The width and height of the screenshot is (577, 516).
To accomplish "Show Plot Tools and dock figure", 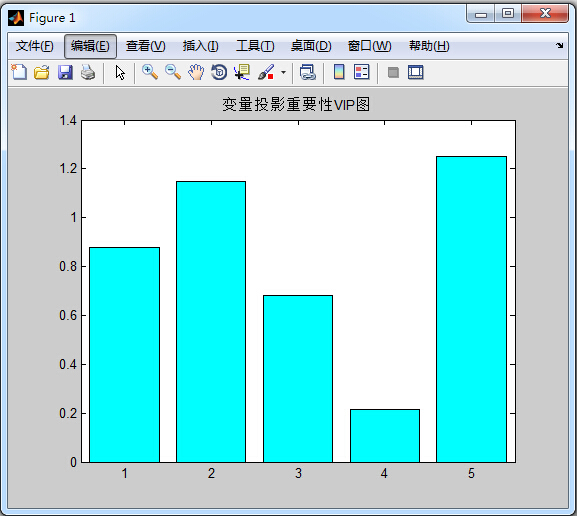I will 415,72.
